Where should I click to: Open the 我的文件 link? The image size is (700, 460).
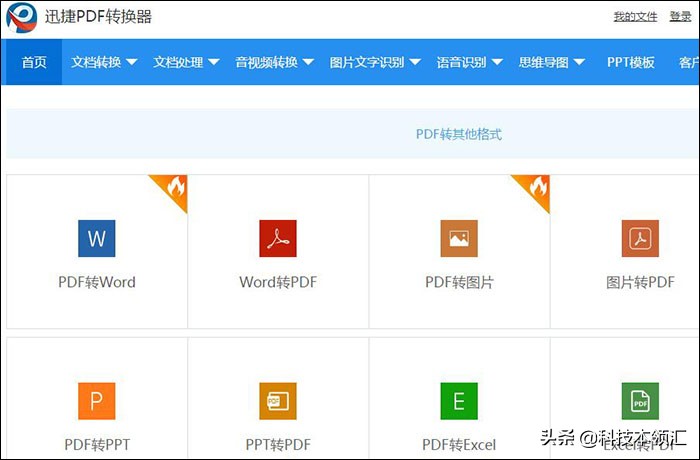635,17
